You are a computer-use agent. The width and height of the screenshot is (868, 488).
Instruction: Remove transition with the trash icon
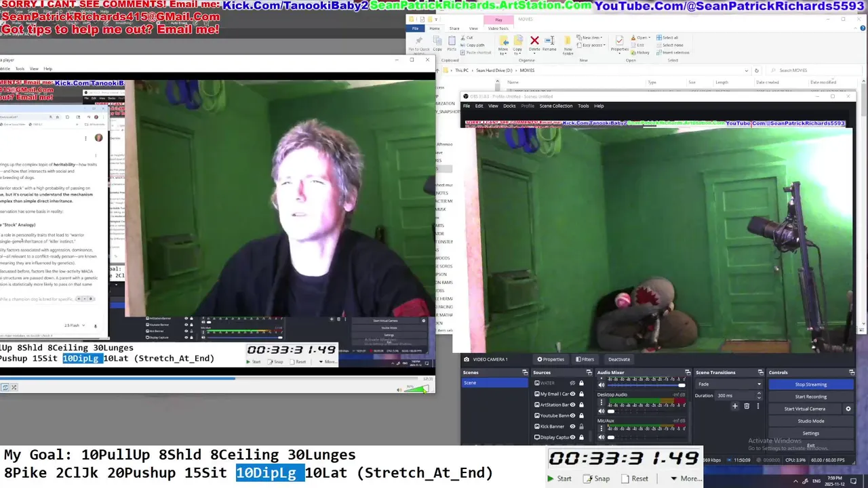pyautogui.click(x=747, y=406)
